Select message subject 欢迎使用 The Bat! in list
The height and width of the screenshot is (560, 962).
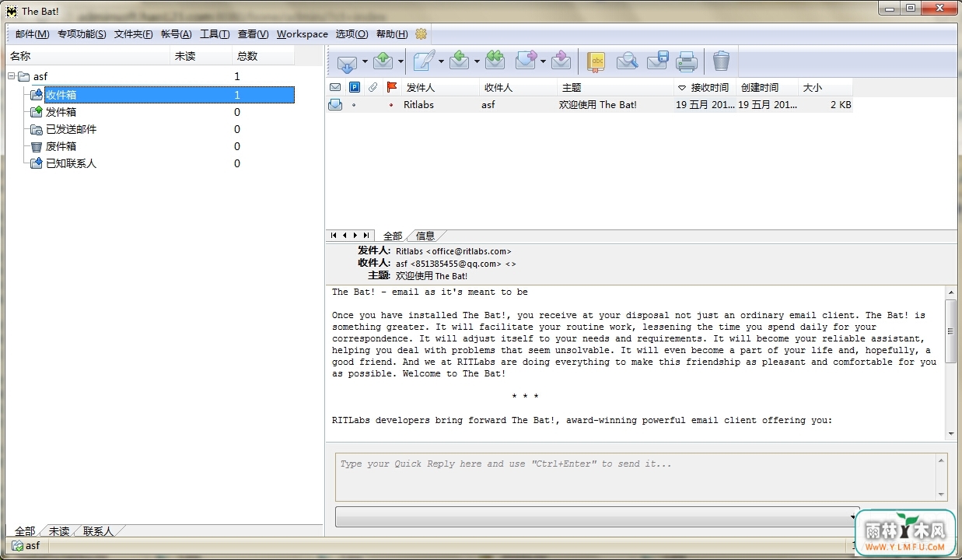(597, 104)
